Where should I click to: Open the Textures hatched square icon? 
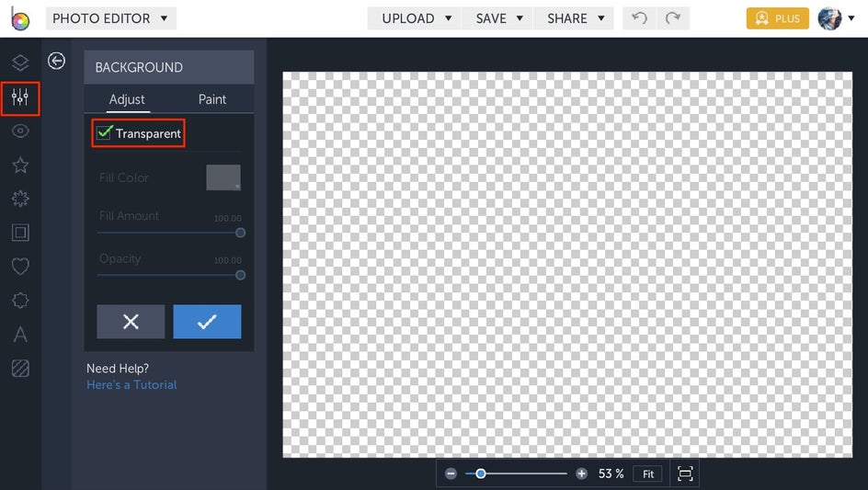pos(20,369)
